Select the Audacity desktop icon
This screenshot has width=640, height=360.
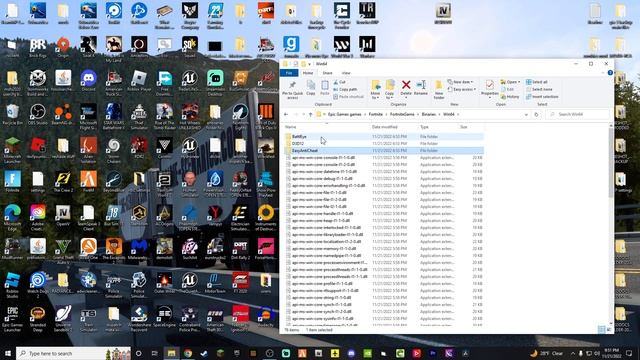(266, 317)
